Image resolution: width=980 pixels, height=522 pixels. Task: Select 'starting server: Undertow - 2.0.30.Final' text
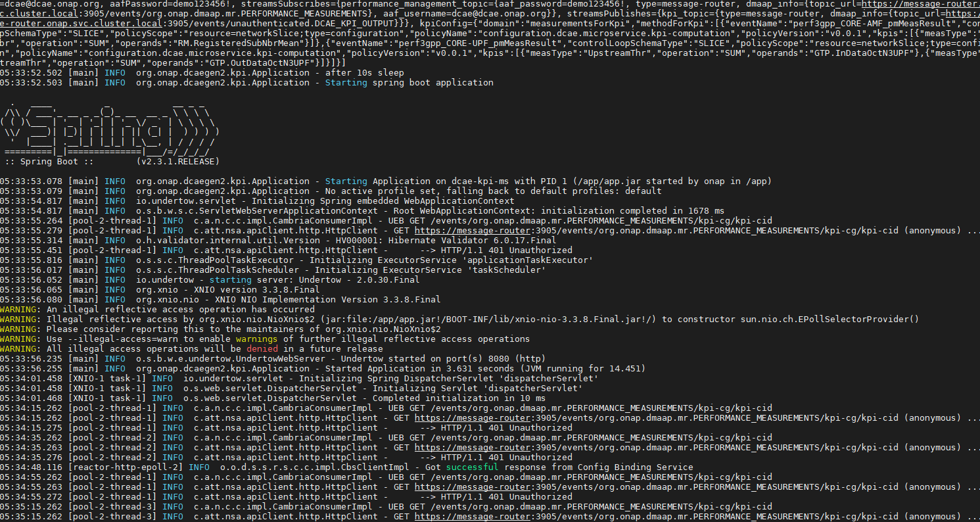(315, 280)
